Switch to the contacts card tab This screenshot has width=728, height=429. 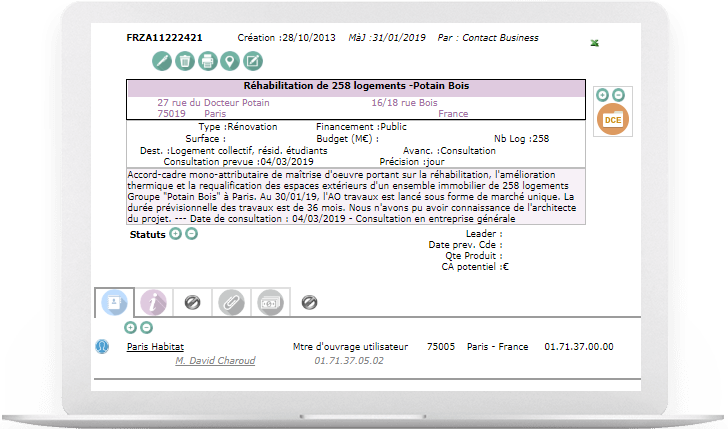click(x=112, y=301)
